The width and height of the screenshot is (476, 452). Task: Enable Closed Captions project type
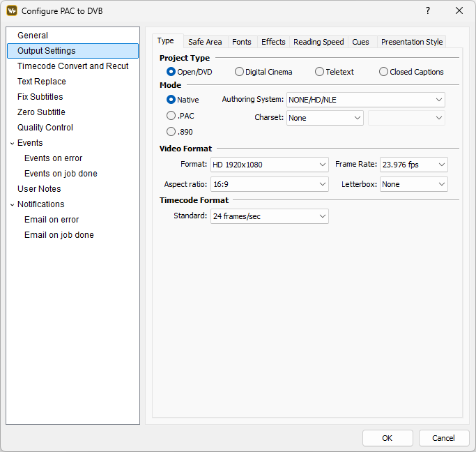384,72
